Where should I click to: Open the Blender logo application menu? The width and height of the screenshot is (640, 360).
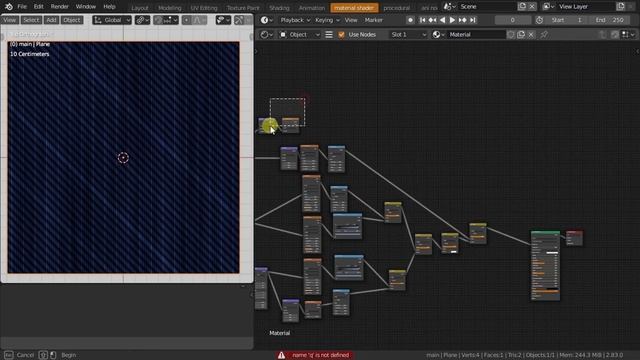9,7
